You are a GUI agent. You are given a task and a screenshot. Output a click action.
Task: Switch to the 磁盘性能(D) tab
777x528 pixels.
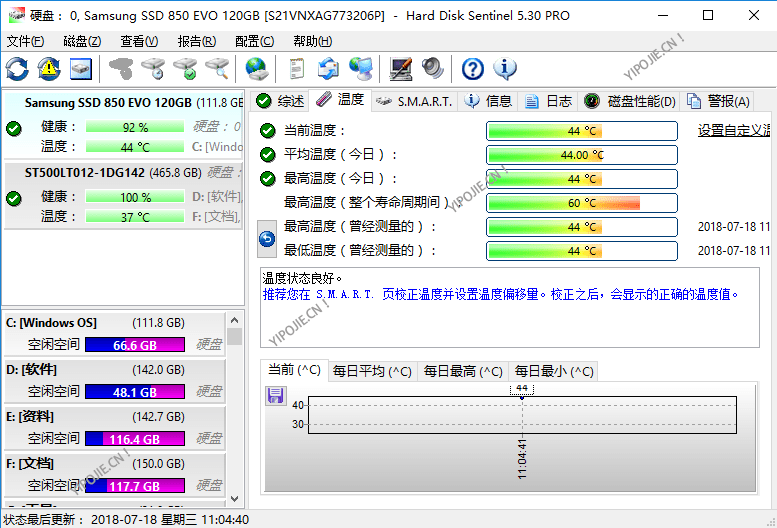tap(631, 101)
